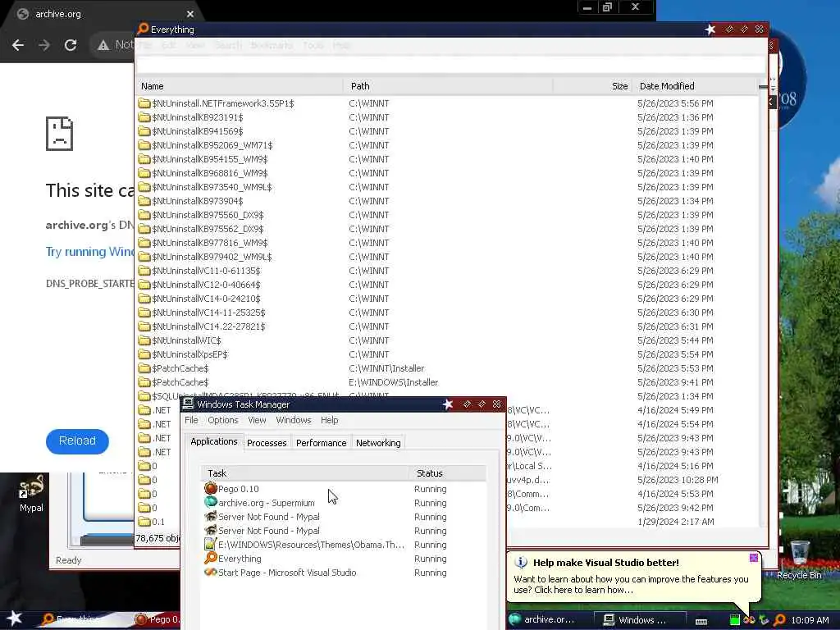Sort tasks by the Task column header
The width and height of the screenshot is (840, 630).
(x=305, y=473)
